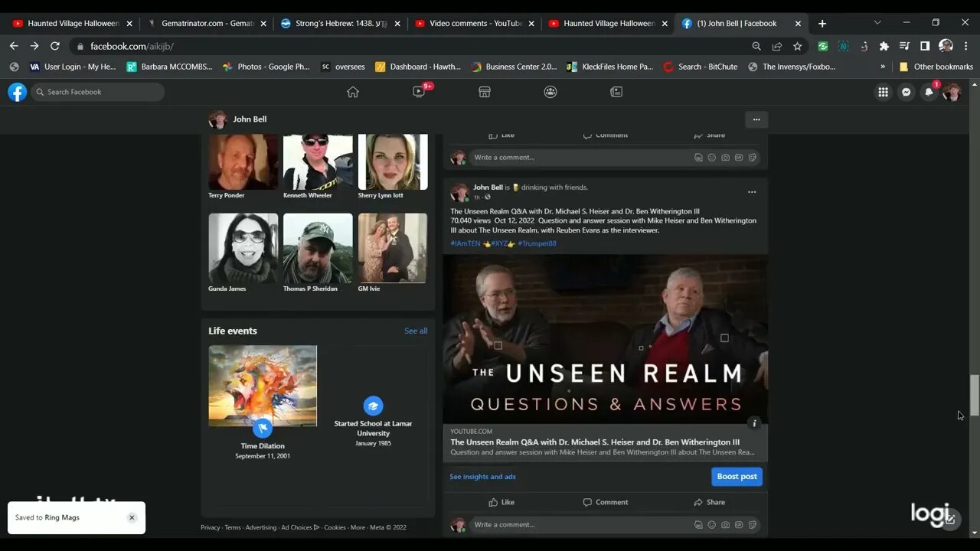Comment on the Unseen Realm post
Screen dimensions: 980x551
(605, 502)
